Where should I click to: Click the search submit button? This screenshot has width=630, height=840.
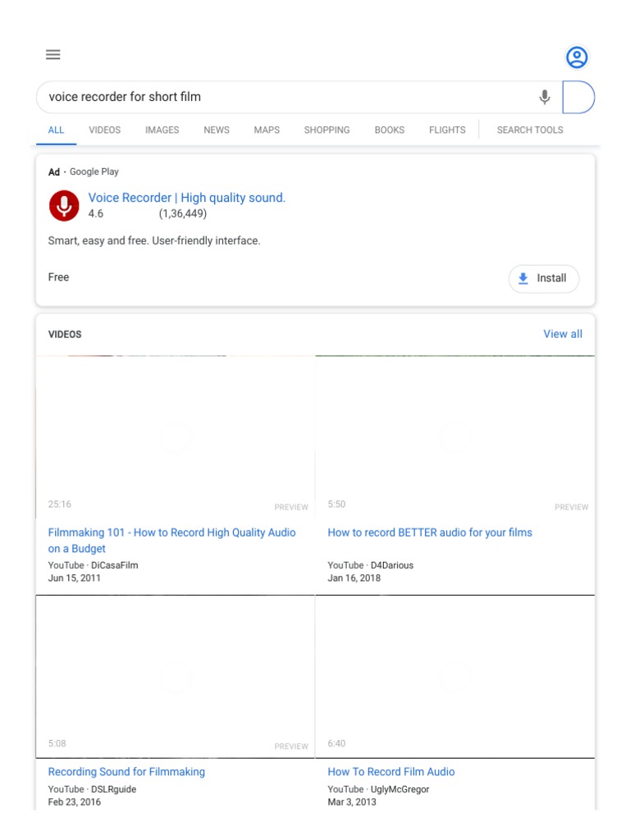tap(578, 97)
